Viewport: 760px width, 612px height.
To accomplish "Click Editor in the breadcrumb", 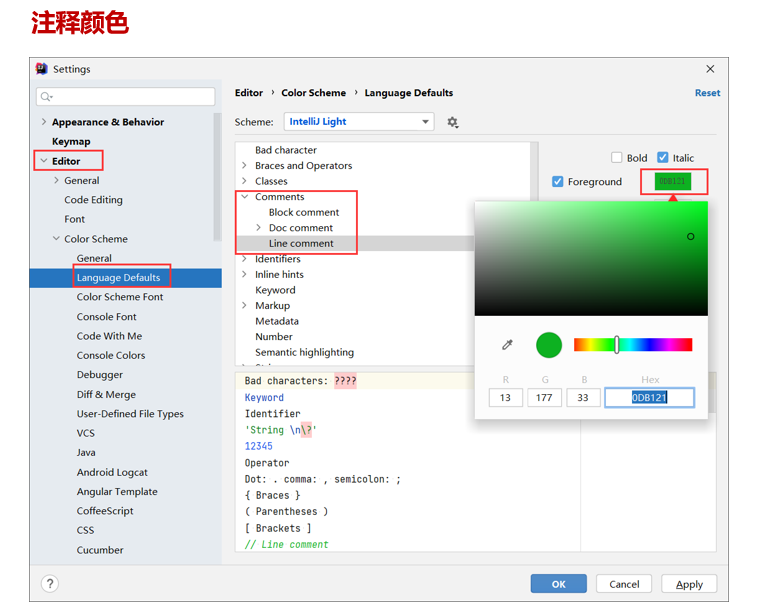I will click(249, 93).
